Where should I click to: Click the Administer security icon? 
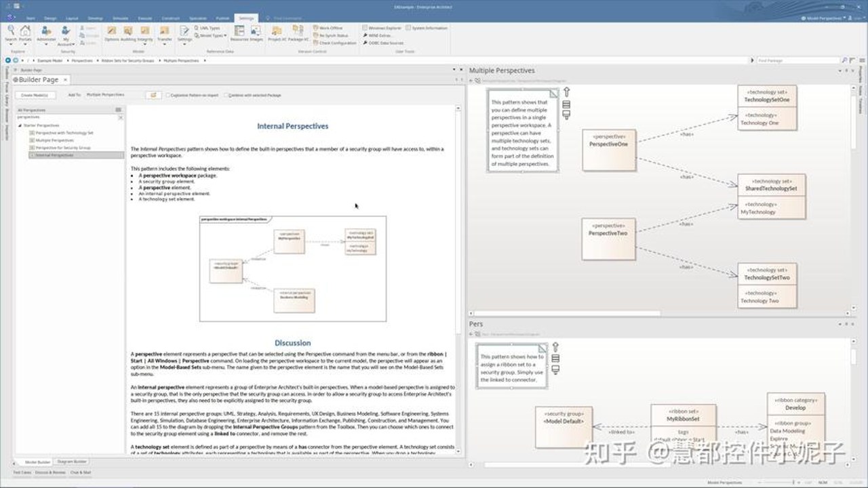pos(46,33)
